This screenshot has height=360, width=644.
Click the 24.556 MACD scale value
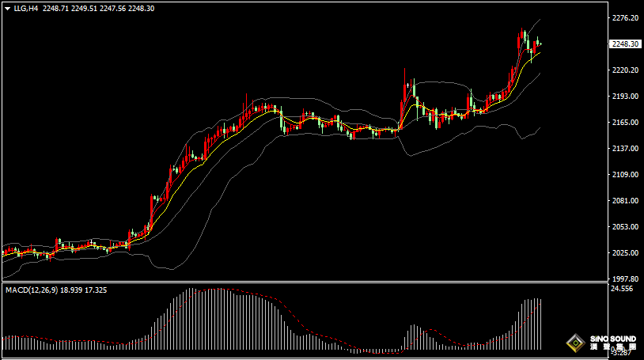pos(623,289)
